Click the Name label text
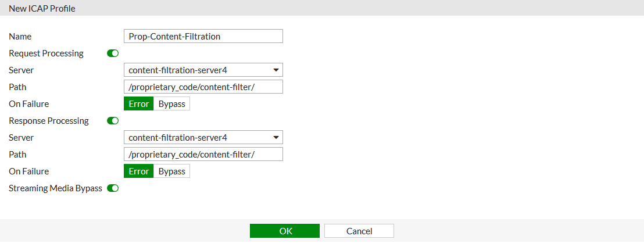This screenshot has width=644, height=243. tap(20, 36)
